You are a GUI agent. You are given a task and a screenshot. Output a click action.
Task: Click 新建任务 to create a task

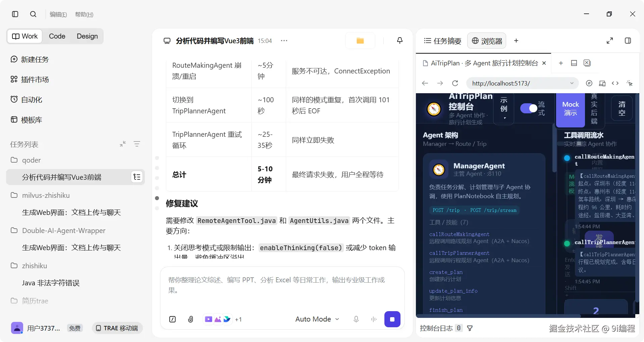(x=30, y=59)
